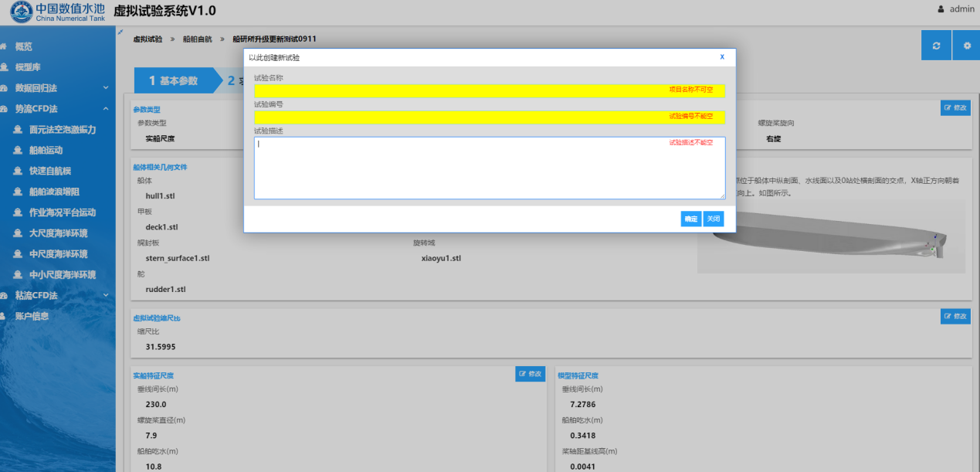Click 修改 edit button for 实船特征尺度

tap(531, 374)
